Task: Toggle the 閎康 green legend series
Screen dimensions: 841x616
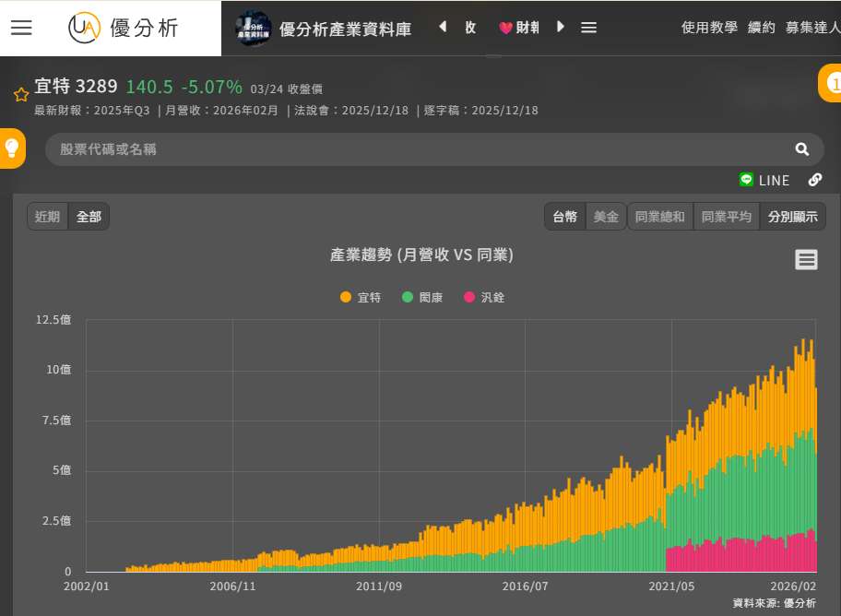Action: pos(423,297)
